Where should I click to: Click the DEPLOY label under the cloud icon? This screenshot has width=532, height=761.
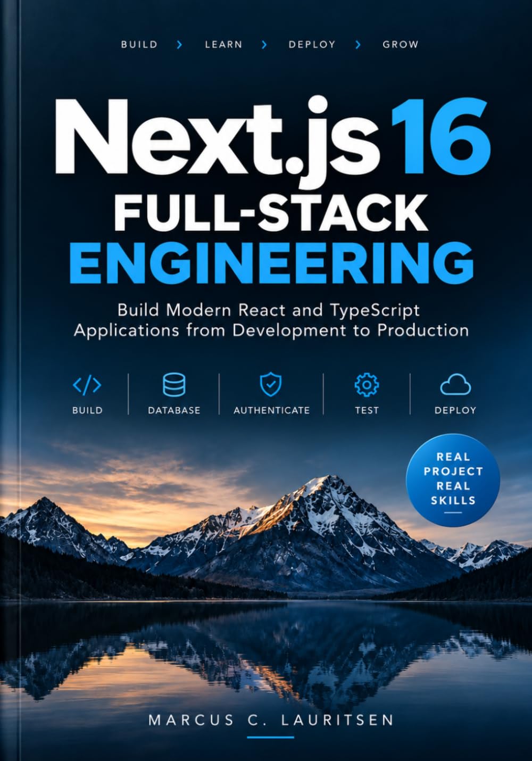[455, 410]
